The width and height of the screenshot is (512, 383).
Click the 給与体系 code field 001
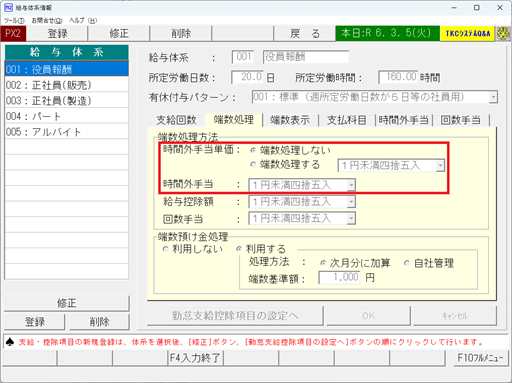(243, 57)
